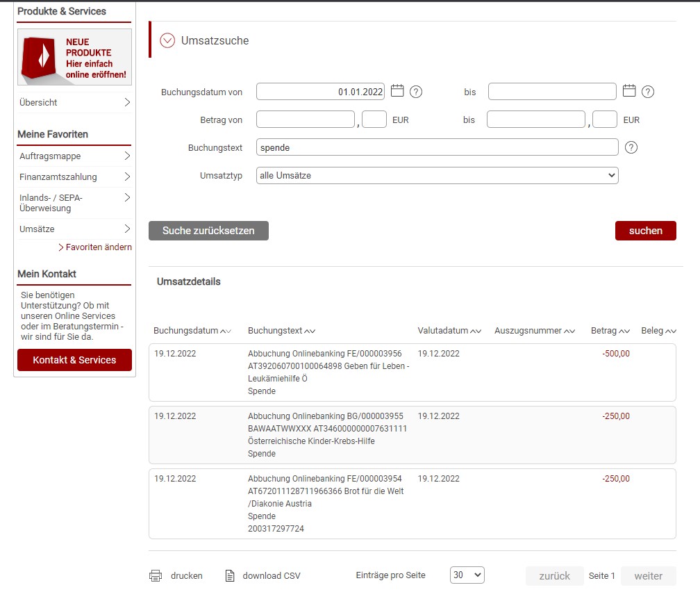Select the -500,00 Geben für Leben transaction
Image resolution: width=700 pixels, height=599 pixels.
pos(412,372)
